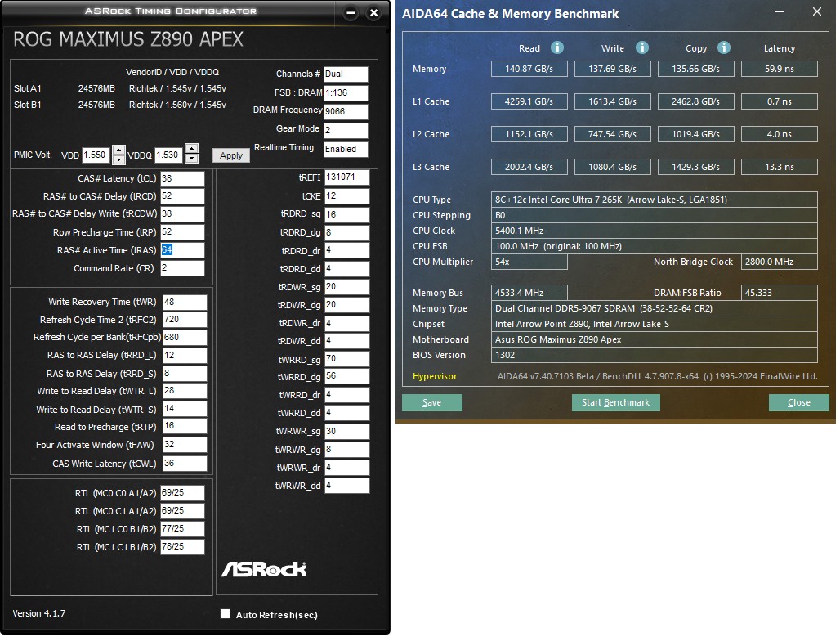Click the Realtime Timing field showing Enabled
This screenshot has width=840, height=637.
(346, 149)
